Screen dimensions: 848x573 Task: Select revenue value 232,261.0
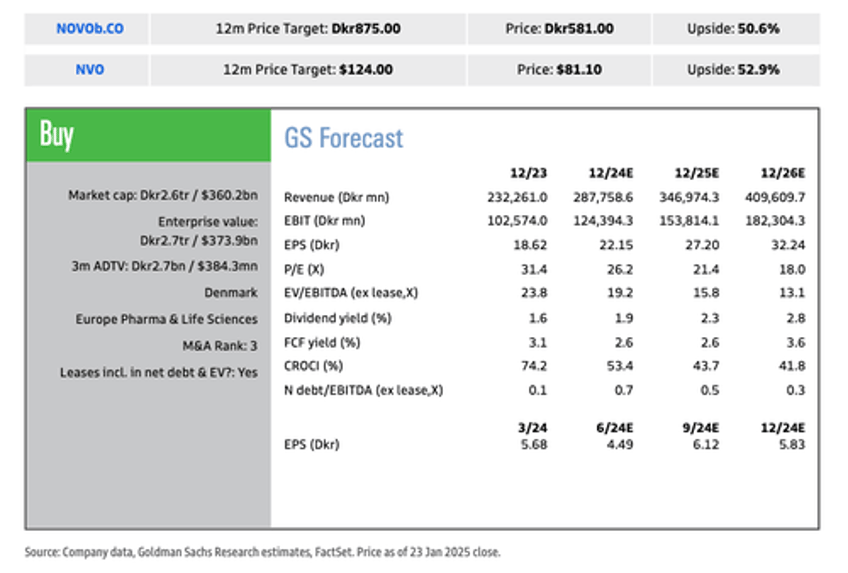(x=517, y=197)
